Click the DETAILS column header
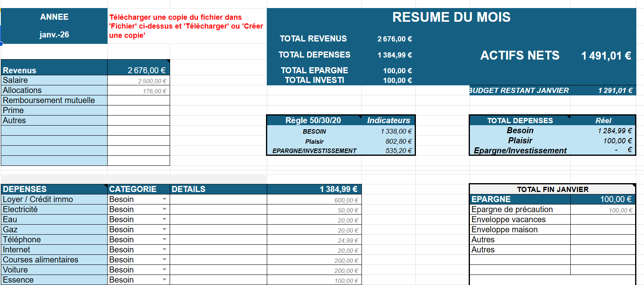Image resolution: width=644 pixels, height=285 pixels. 218,189
